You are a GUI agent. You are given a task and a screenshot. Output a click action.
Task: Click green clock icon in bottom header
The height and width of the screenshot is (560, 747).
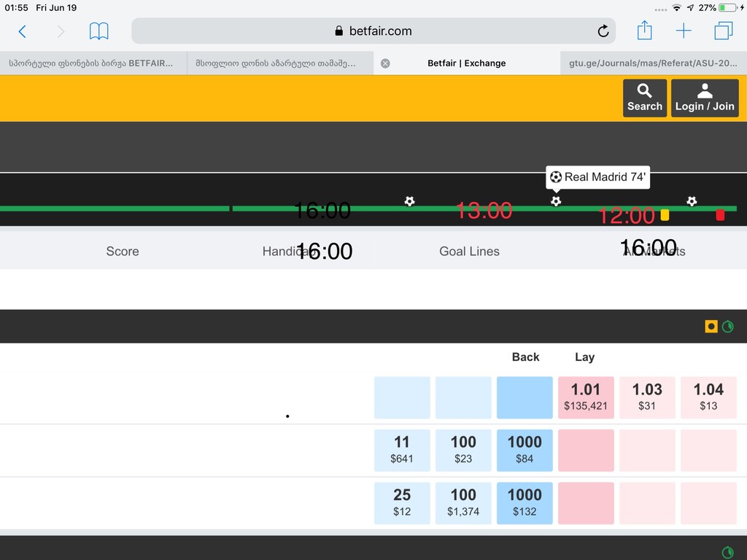click(728, 553)
